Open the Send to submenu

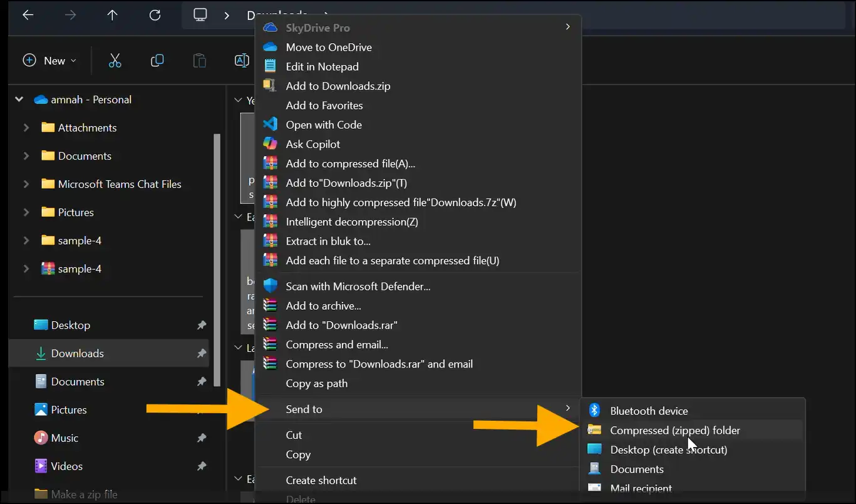point(418,409)
